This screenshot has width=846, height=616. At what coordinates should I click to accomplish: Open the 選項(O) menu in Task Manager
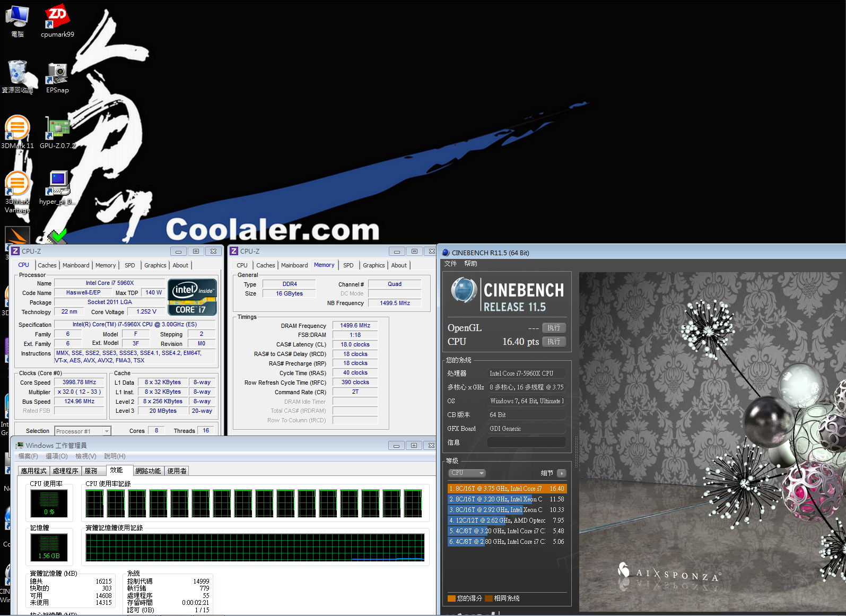(57, 456)
